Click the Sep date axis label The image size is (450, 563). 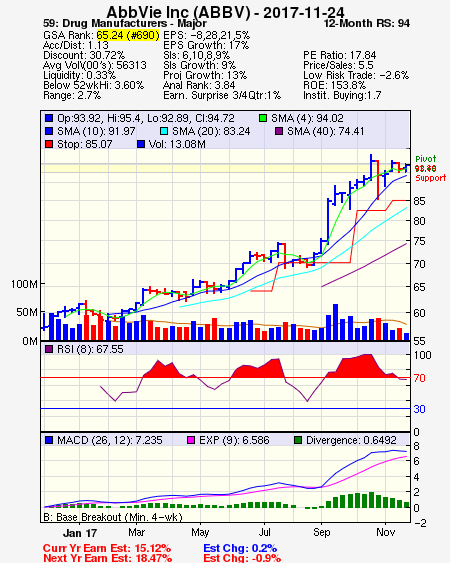tap(321, 532)
